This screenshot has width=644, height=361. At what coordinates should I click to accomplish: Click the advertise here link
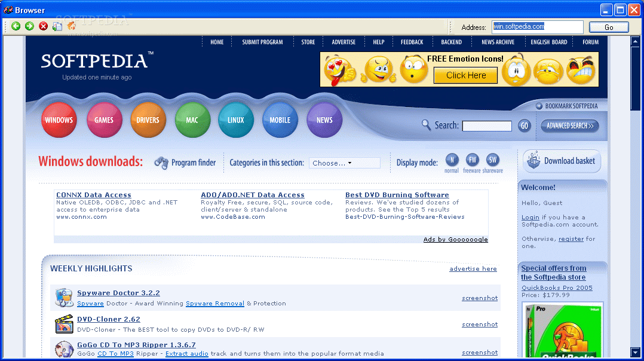click(473, 268)
